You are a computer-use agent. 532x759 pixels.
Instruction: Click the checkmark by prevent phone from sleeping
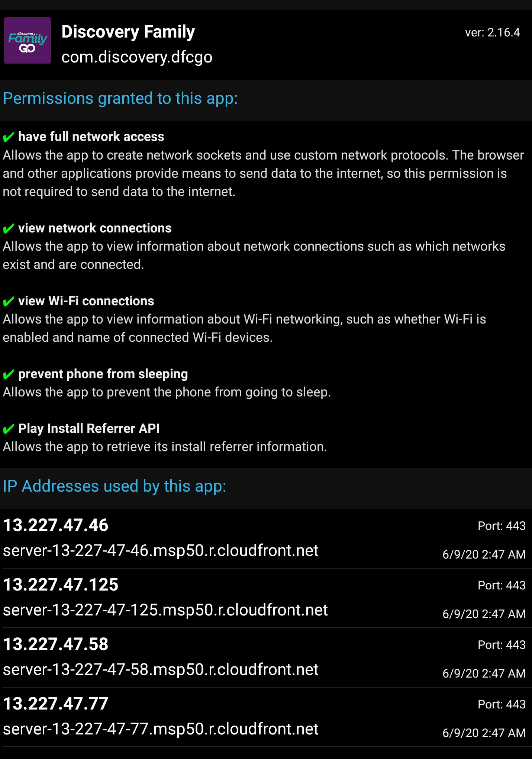tap(9, 374)
